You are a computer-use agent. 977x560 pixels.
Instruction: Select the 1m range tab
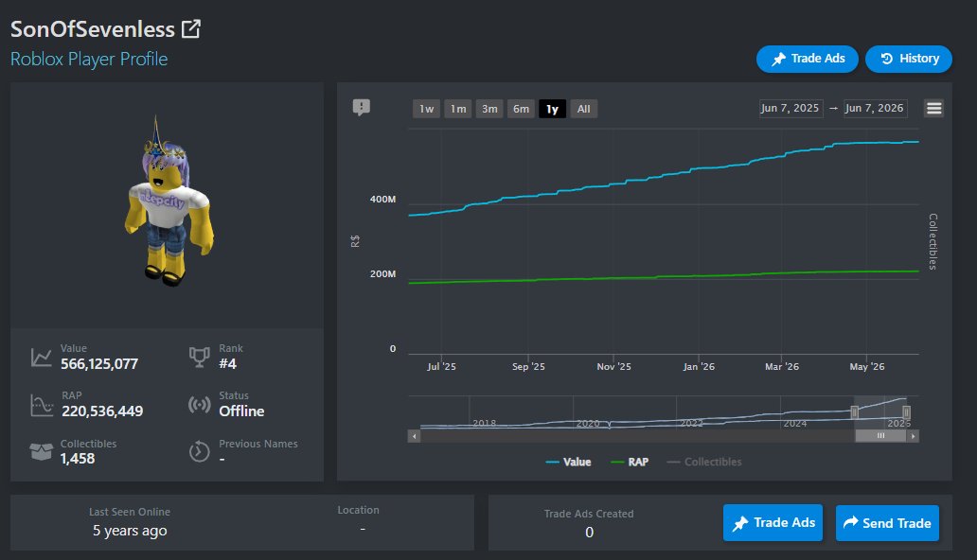[x=458, y=109]
